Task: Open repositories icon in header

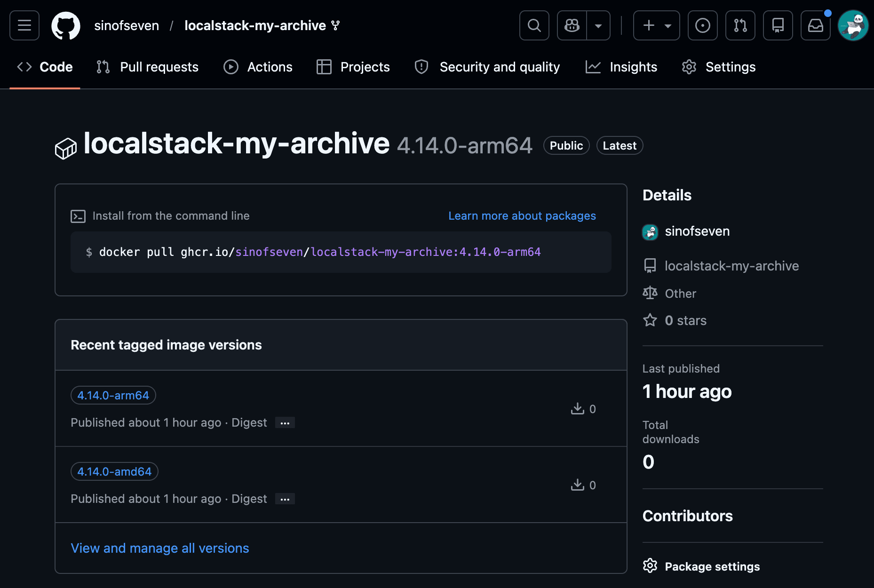Action: (x=778, y=25)
